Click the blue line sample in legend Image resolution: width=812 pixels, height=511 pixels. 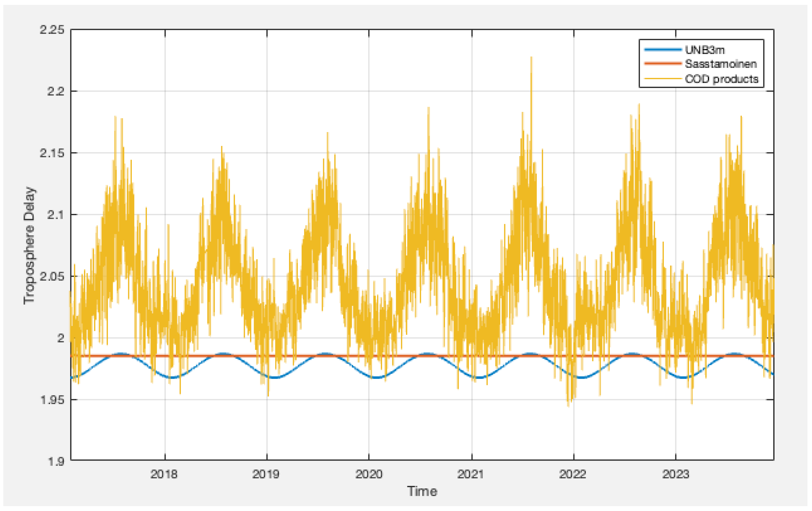click(x=663, y=50)
